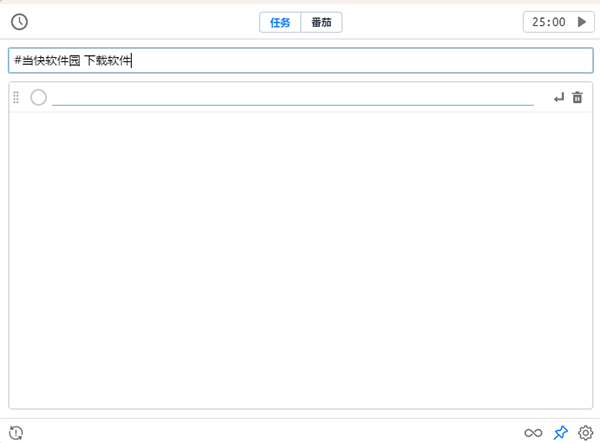Start the timer with the play triangle
Screen dimensions: 600x443
(581, 21)
